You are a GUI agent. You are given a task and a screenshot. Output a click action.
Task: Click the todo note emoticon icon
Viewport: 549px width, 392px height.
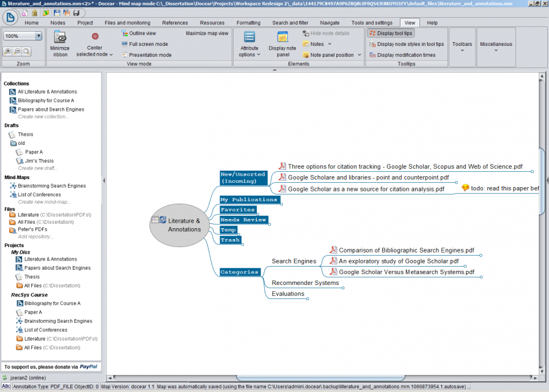[465, 188]
